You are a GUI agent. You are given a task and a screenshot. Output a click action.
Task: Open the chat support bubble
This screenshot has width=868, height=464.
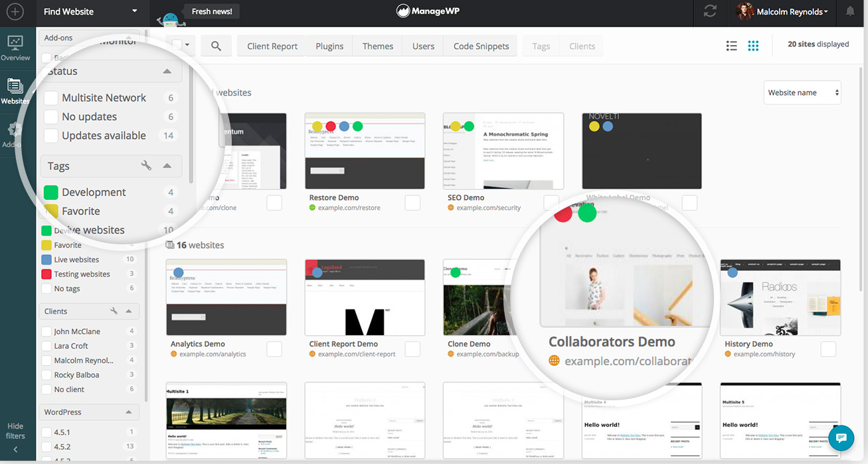click(x=841, y=438)
